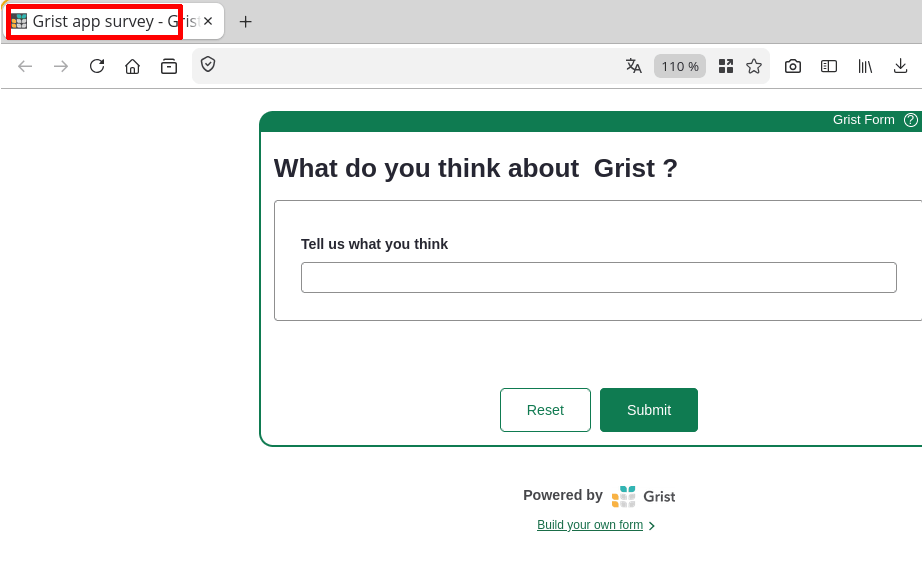Open the library bookmarks icon
The height and width of the screenshot is (563, 922).
864,66
